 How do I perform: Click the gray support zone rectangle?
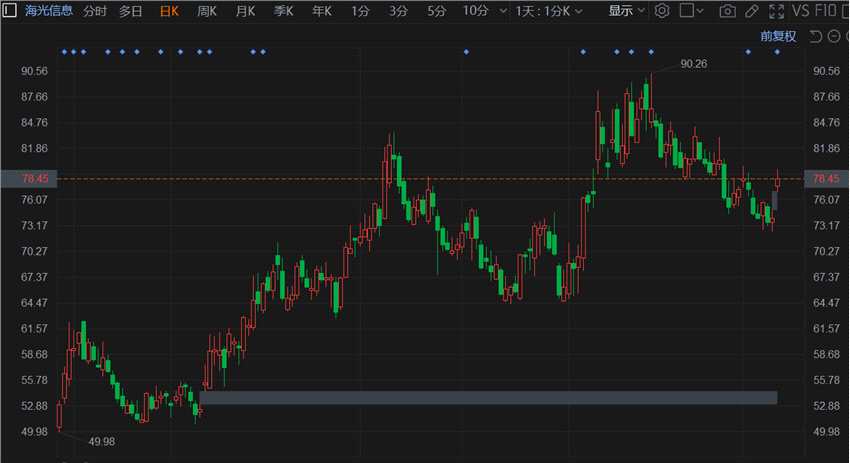488,397
